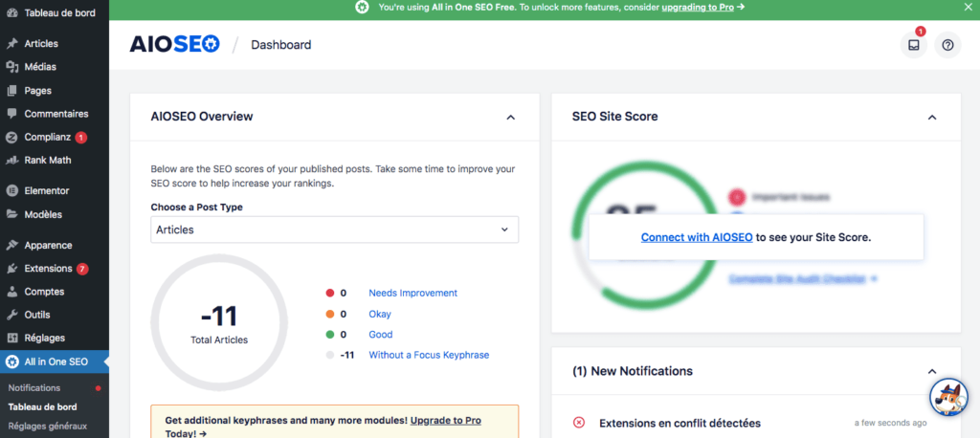Close the green upgrade banner
980x438 pixels.
pyautogui.click(x=969, y=8)
